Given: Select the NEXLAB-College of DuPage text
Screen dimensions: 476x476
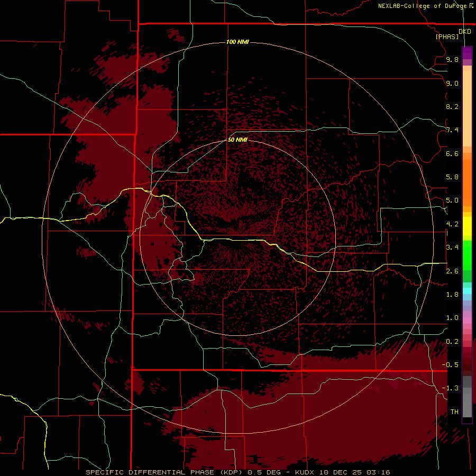Looking at the screenshot, I should pyautogui.click(x=423, y=6).
